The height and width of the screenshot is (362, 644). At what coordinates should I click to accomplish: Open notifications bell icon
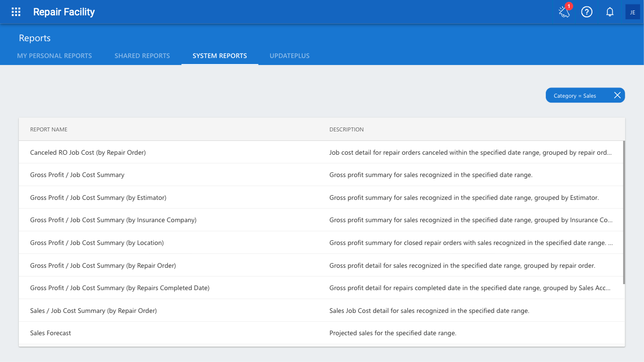(610, 12)
